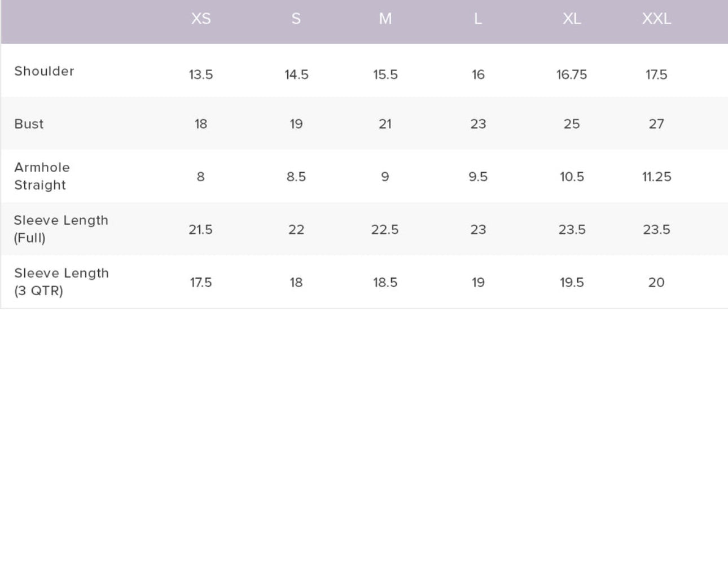Select the Bust row label
728x579 pixels.
tap(29, 124)
